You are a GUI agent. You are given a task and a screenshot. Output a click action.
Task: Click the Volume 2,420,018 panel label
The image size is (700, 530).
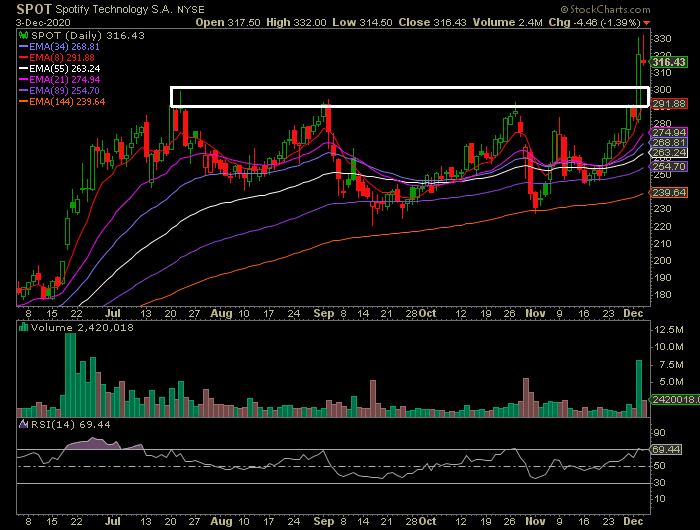(x=82, y=328)
